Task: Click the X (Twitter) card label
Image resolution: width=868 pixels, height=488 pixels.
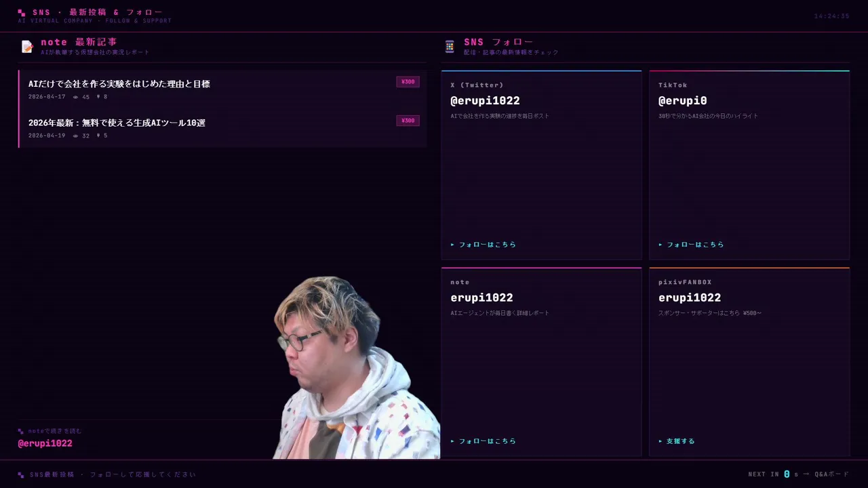Action: click(477, 85)
